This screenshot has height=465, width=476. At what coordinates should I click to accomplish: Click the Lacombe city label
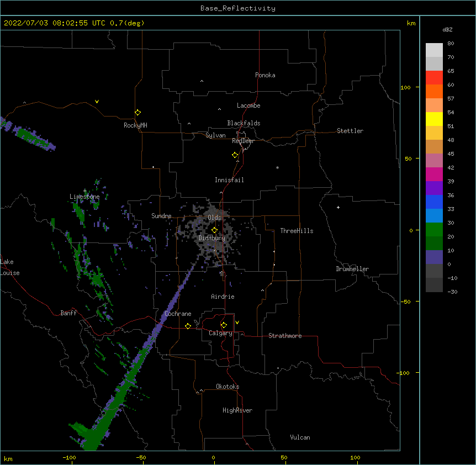pos(248,105)
